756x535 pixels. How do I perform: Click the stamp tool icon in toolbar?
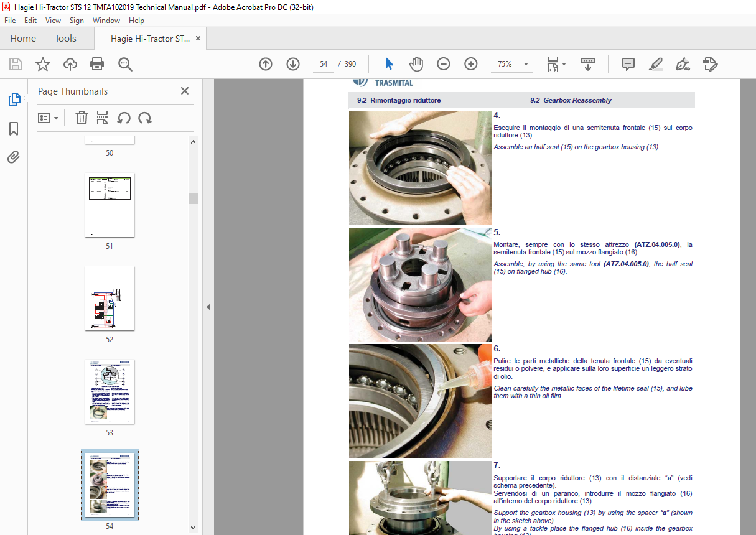click(711, 64)
